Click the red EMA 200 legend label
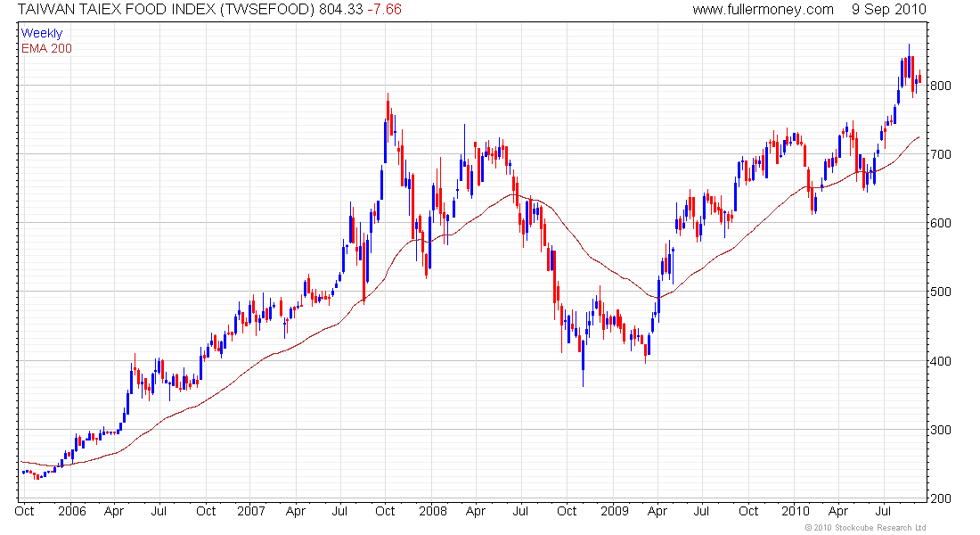This screenshot has height=535, width=980. 46,48
